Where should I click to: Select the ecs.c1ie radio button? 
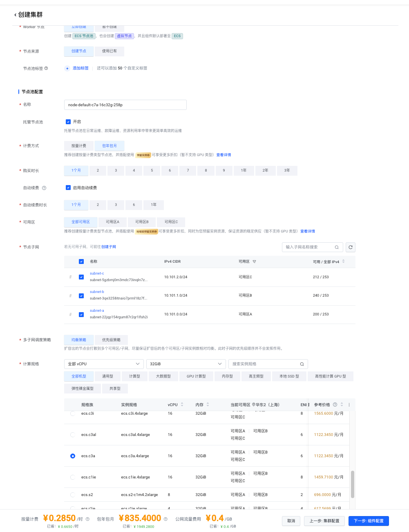(73, 477)
